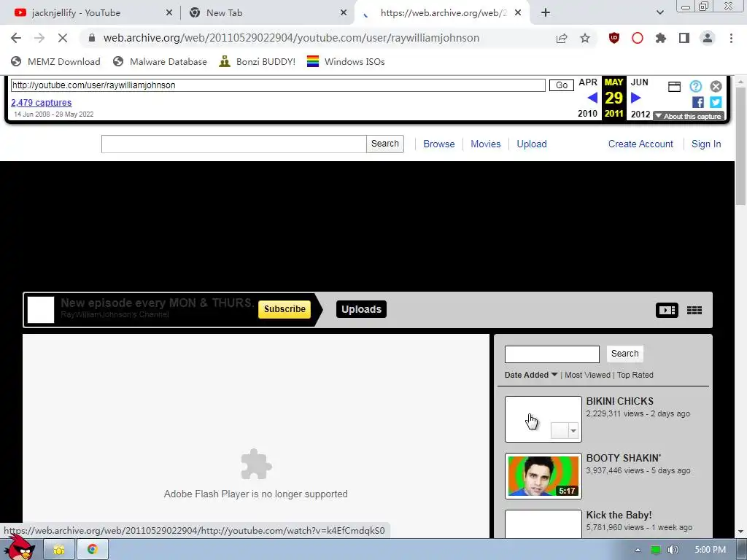Open Chrome's three-dot menu
This screenshot has height=560, width=747.
click(731, 38)
